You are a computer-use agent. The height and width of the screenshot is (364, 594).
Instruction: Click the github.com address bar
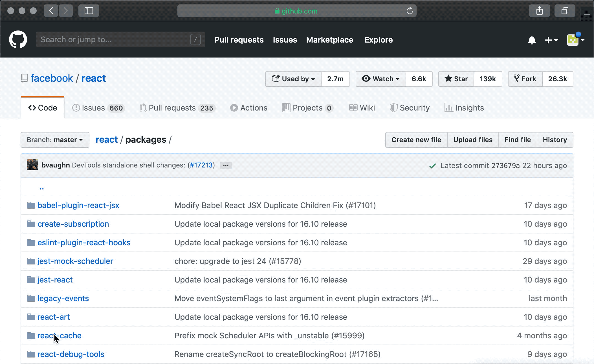[x=297, y=11]
